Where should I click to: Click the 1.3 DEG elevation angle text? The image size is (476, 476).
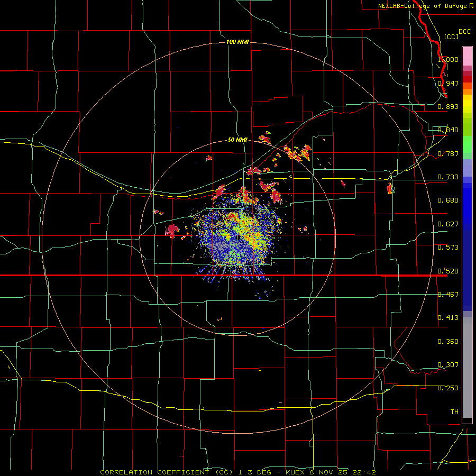click(x=254, y=472)
